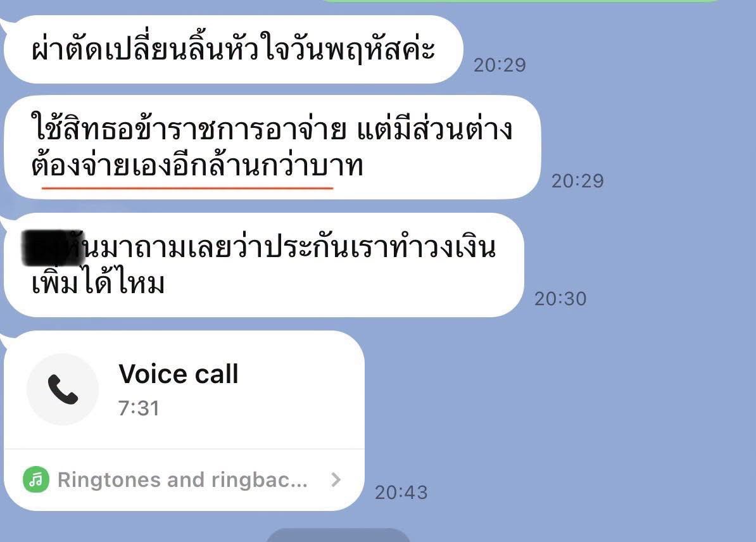Open the Ringtones and ringback link
Viewport: 756px width, 542px height.
click(x=183, y=480)
